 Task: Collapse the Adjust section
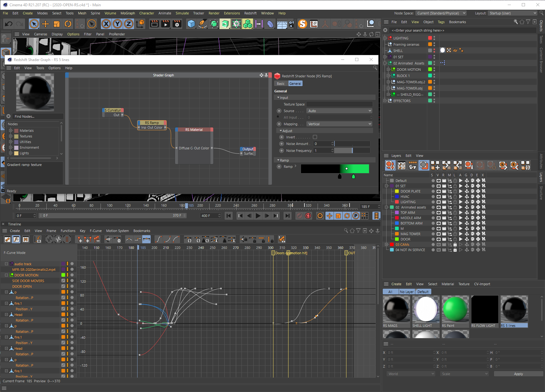[x=281, y=131]
